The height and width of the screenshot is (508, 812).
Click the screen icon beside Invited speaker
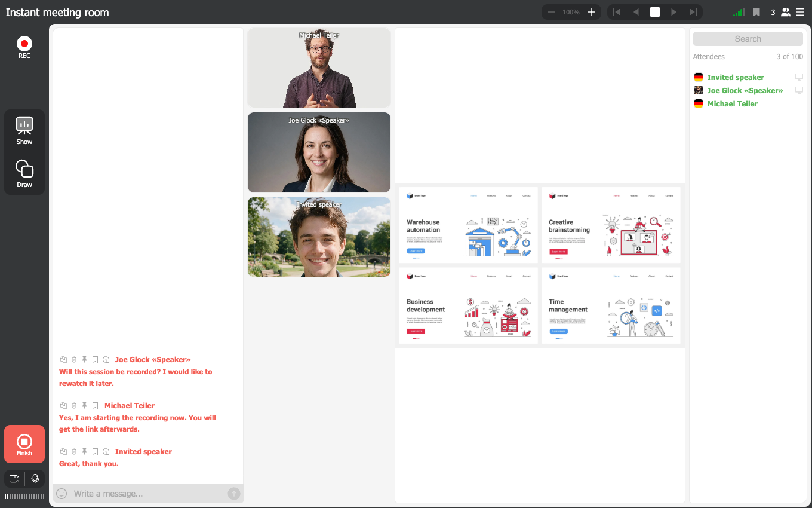799,77
